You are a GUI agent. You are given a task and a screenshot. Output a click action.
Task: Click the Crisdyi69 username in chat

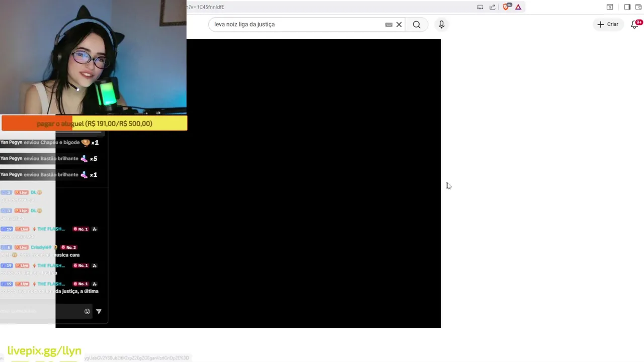coord(41,247)
